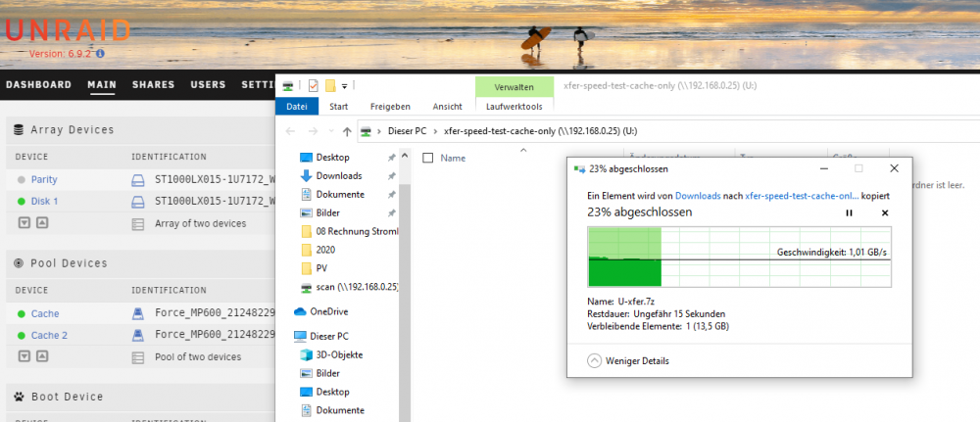Click the Array Devices stack icon
Screen dimensions: 980x422
[x=19, y=130]
